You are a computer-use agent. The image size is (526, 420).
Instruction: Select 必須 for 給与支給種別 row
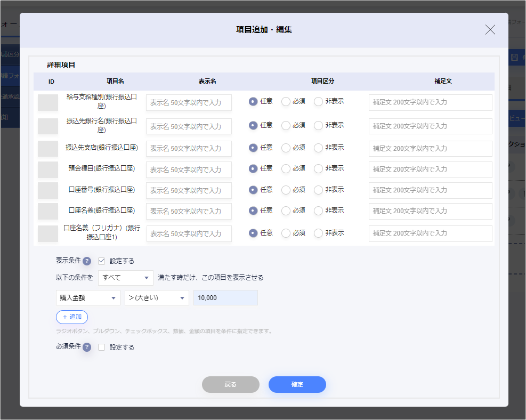286,102
